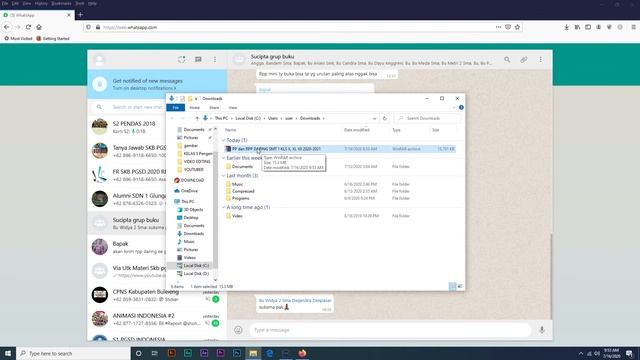640x360 pixels.
Task: Open WhatsApp sidebar menu dots
Action: click(215, 60)
